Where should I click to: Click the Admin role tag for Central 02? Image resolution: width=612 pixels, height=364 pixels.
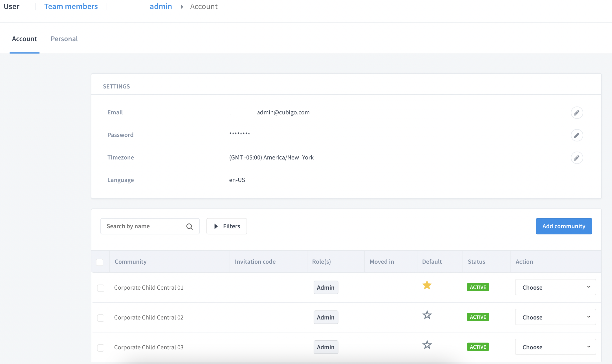[x=326, y=317]
